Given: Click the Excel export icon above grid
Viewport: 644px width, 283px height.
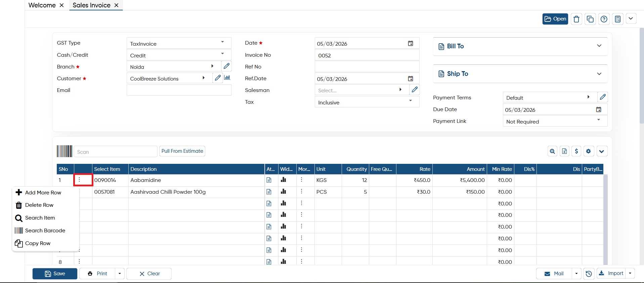Looking at the screenshot, I should click(564, 151).
